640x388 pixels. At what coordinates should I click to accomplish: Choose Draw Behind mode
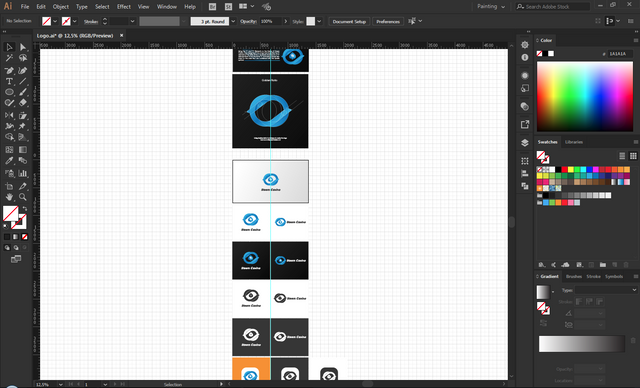click(16, 248)
